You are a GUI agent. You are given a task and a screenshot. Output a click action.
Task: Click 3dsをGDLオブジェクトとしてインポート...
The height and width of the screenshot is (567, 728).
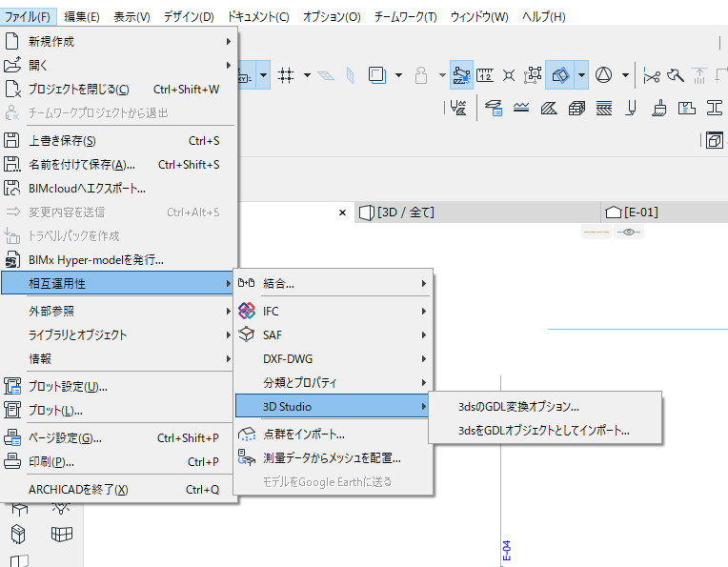coord(545,431)
